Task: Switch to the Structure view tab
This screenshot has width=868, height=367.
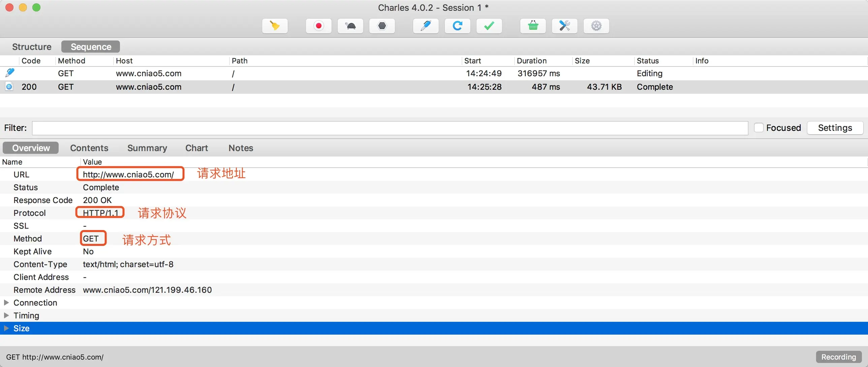Action: point(32,47)
